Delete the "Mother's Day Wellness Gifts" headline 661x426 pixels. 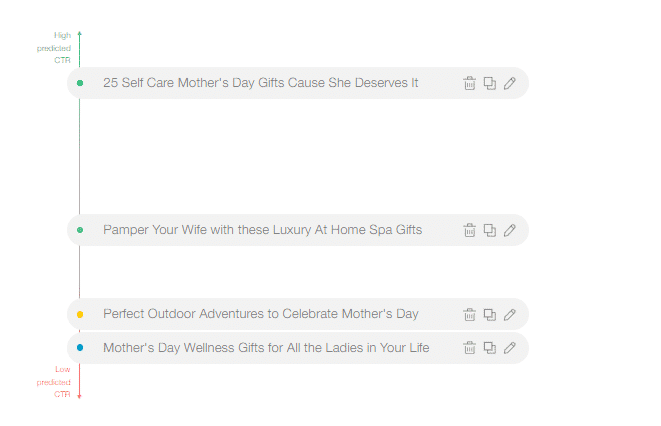click(469, 348)
